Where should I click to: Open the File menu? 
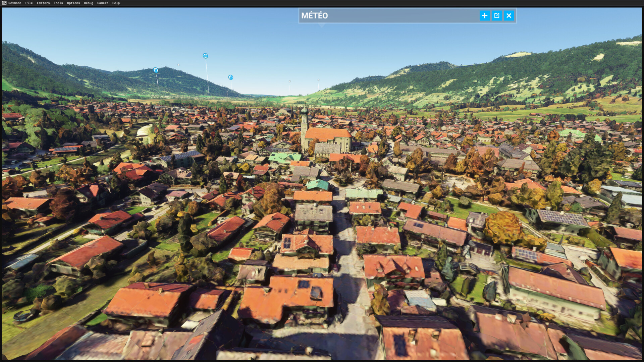[x=29, y=3]
